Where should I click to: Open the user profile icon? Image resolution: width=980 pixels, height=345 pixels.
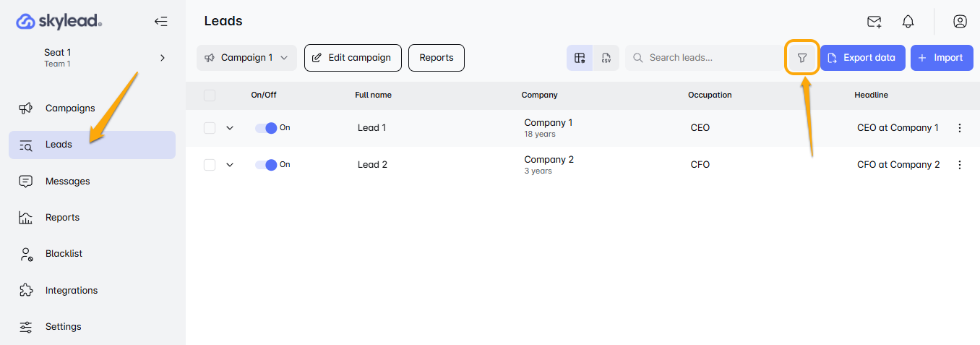pos(960,22)
